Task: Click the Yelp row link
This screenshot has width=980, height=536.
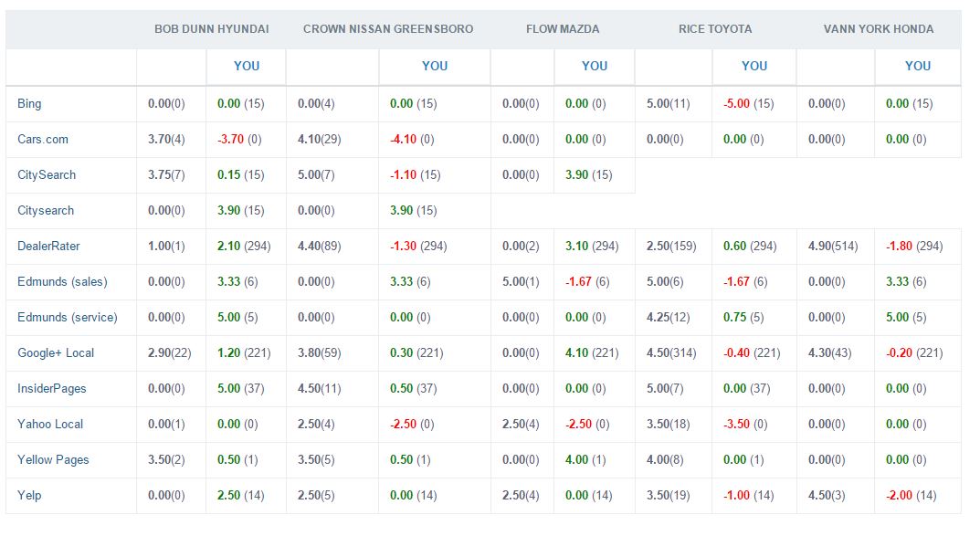Action: [29, 496]
